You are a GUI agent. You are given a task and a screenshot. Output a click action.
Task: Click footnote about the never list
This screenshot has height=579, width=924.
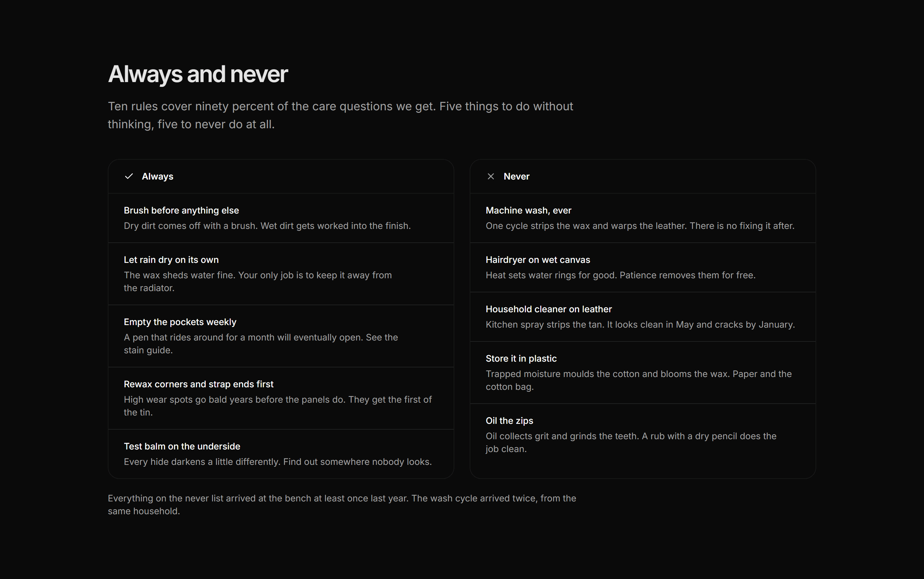(342, 505)
